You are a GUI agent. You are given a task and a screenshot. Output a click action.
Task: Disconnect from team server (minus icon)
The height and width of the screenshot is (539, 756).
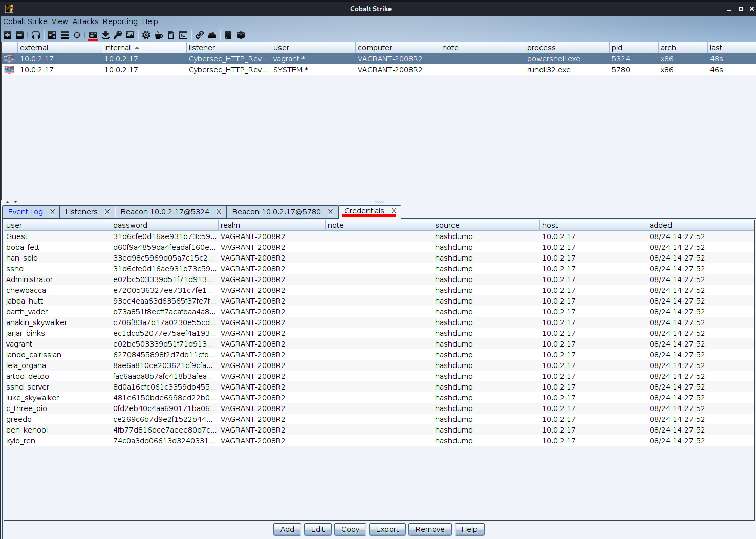pyautogui.click(x=19, y=35)
